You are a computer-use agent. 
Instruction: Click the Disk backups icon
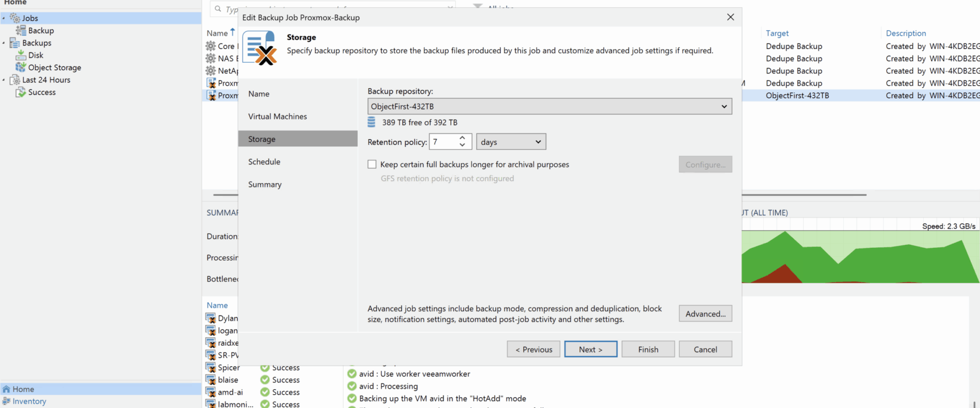click(x=21, y=55)
